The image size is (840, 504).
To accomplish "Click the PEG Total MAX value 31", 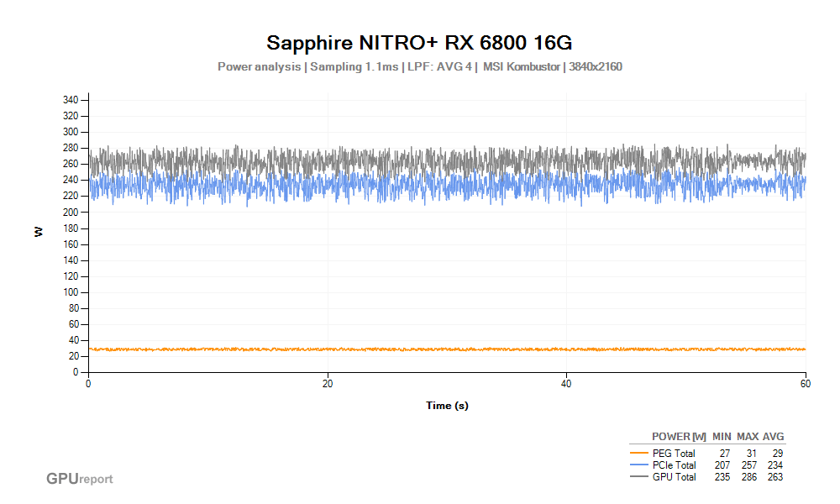I will pyautogui.click(x=751, y=454).
